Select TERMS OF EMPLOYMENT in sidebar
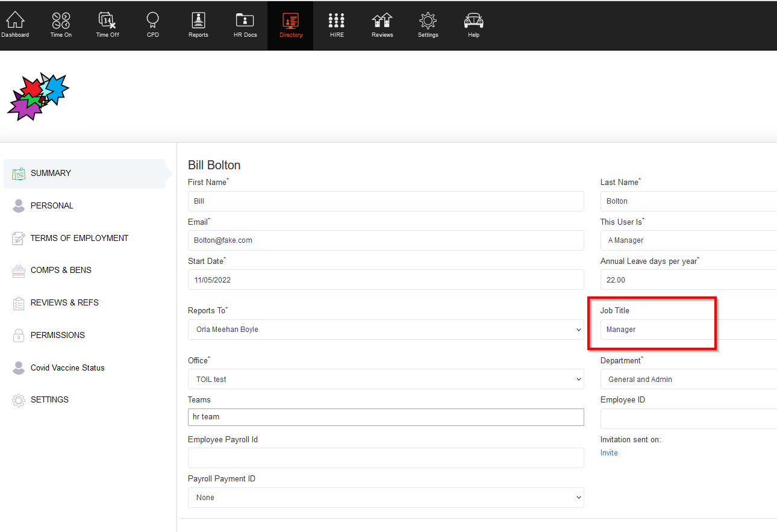 [79, 238]
